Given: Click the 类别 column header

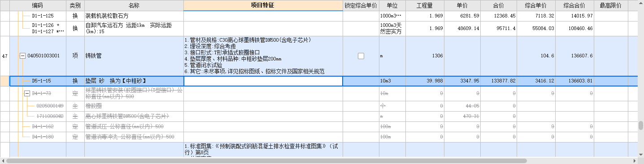Looking at the screenshot, I should [75, 5].
